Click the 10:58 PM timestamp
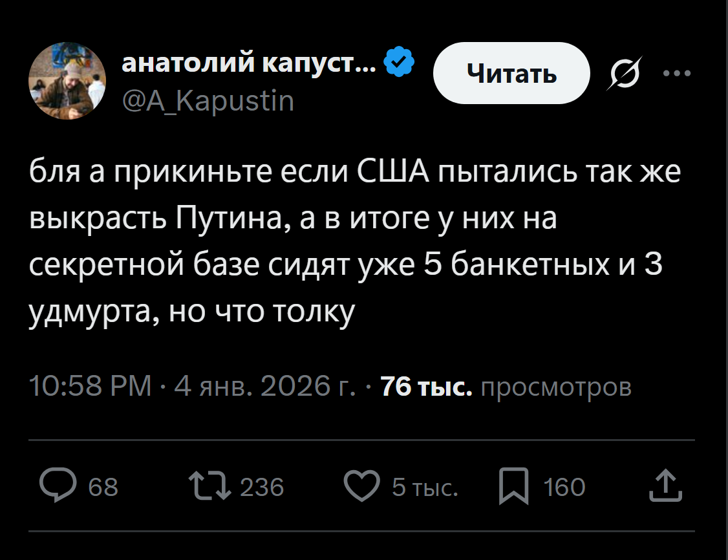 pos(91,387)
